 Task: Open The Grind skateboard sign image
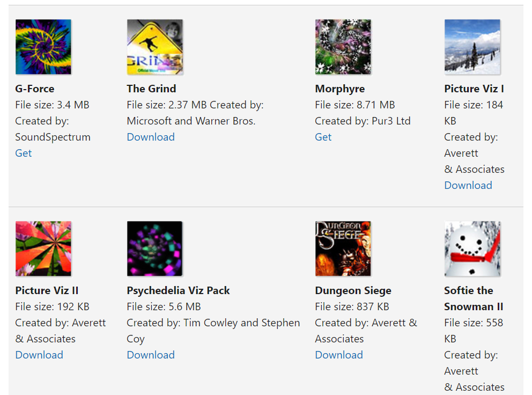coord(154,47)
